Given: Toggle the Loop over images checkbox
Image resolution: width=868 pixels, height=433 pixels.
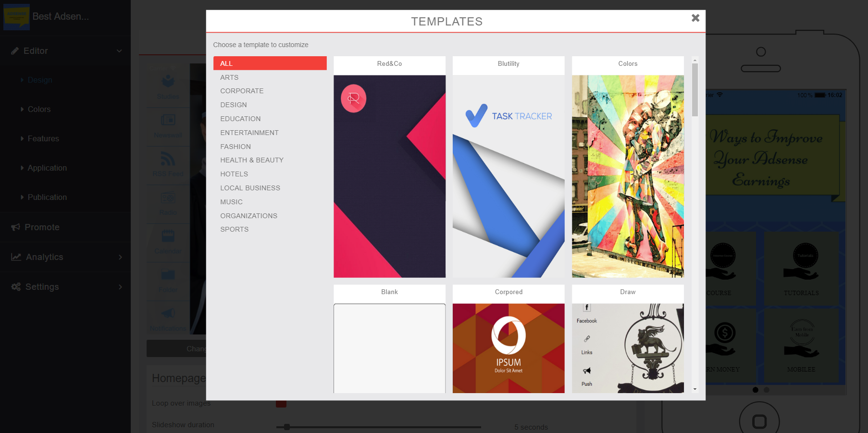Looking at the screenshot, I should click(x=281, y=403).
